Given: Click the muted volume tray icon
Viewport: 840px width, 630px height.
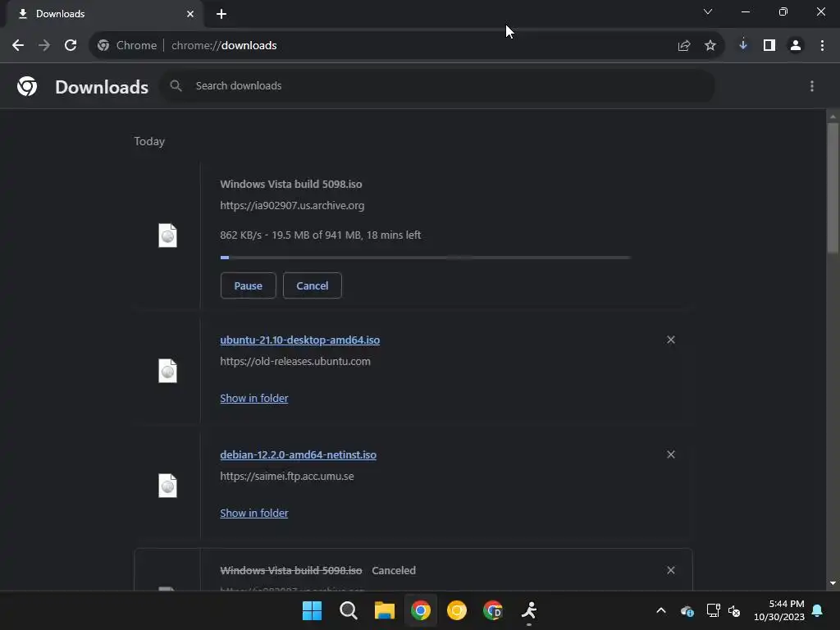Looking at the screenshot, I should [734, 610].
